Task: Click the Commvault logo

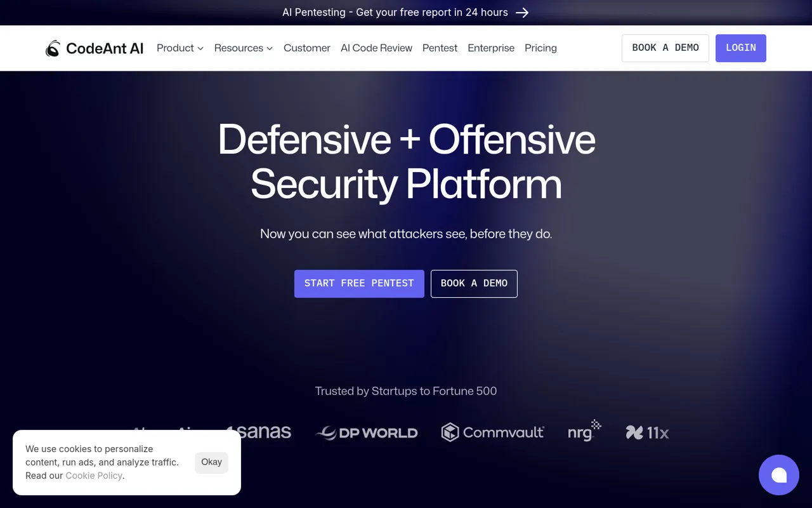Action: tap(492, 432)
